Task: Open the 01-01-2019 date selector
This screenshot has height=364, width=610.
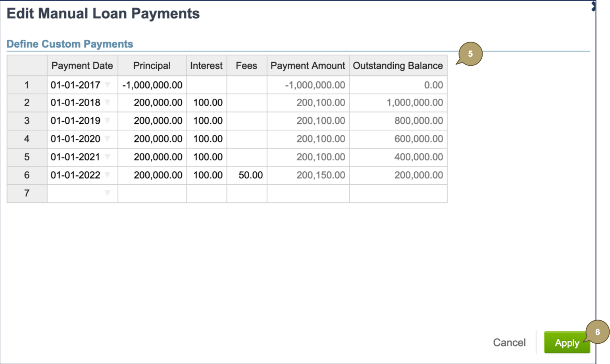Action: (x=107, y=121)
